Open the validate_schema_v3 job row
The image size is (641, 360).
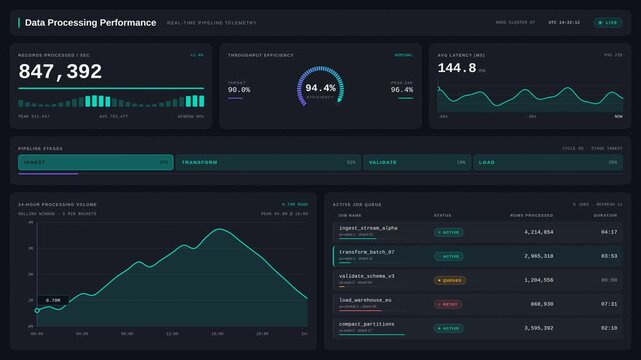click(477, 280)
